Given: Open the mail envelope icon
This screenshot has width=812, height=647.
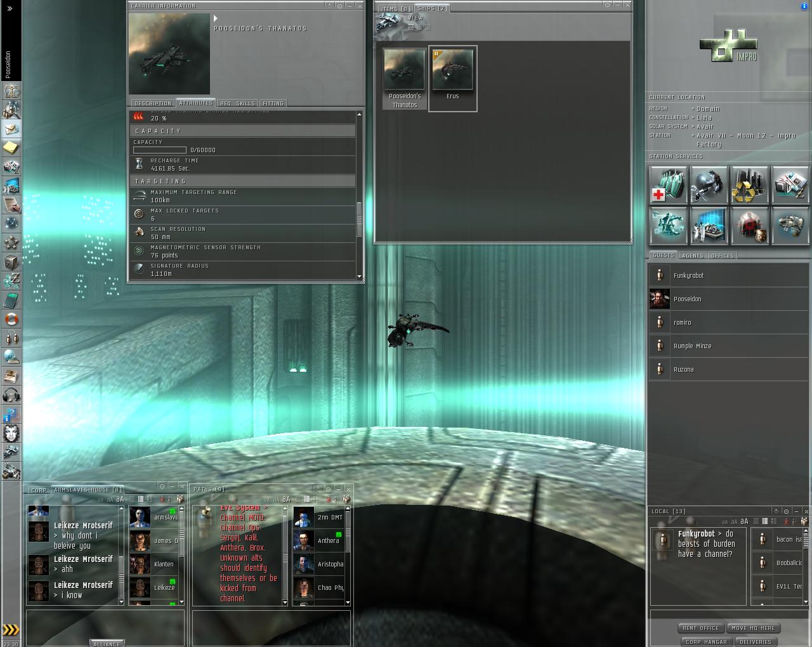Looking at the screenshot, I should (x=11, y=129).
